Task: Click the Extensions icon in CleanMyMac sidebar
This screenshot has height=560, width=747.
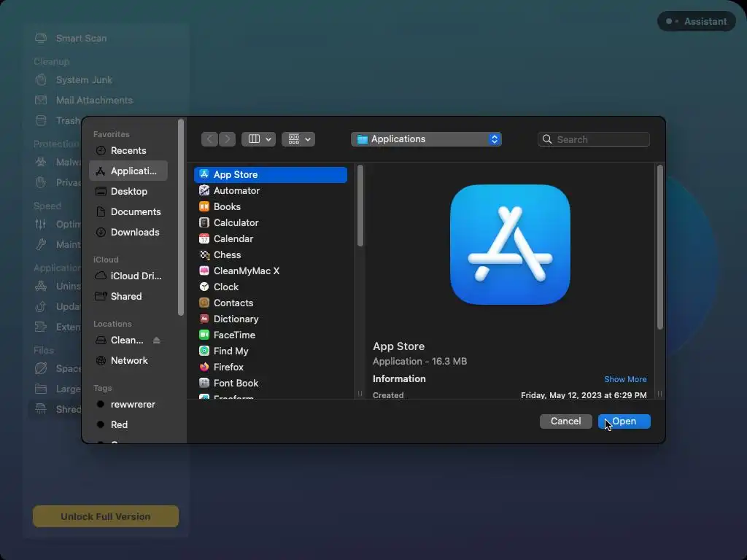Action: tap(41, 327)
